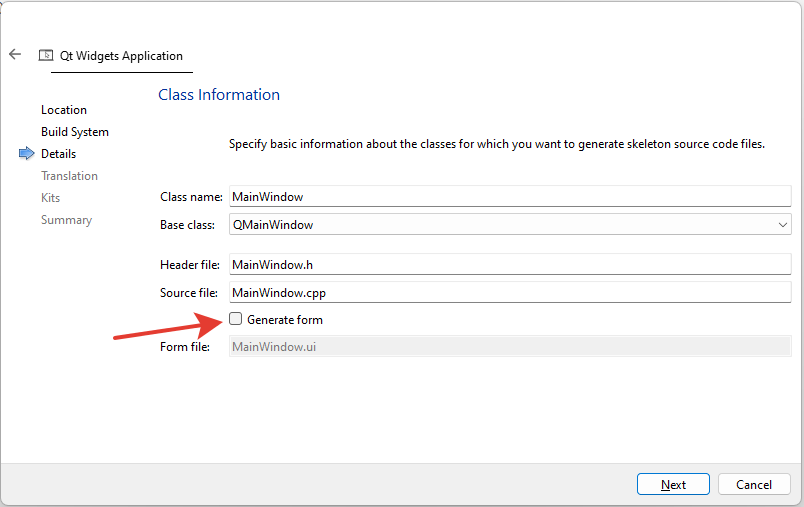Select the Details wizard step
804x507 pixels.
(58, 154)
